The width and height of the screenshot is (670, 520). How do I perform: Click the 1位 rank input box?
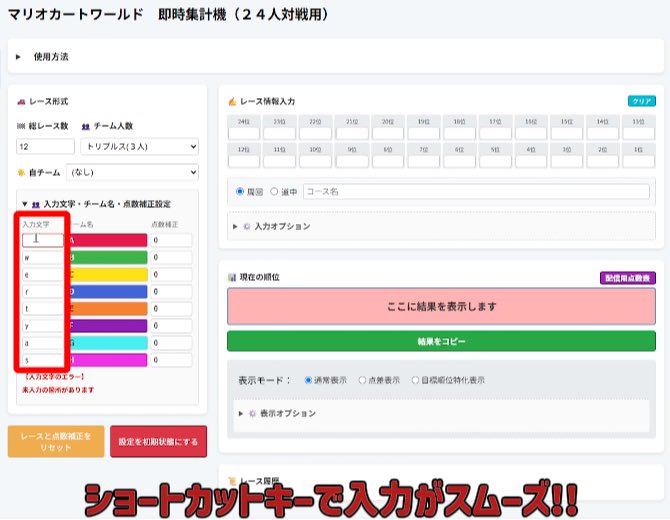tap(638, 161)
